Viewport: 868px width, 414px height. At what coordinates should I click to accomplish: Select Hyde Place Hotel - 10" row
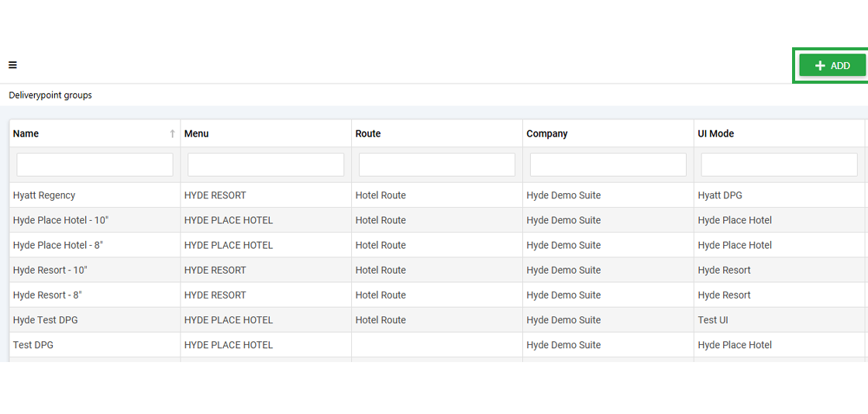click(437, 220)
